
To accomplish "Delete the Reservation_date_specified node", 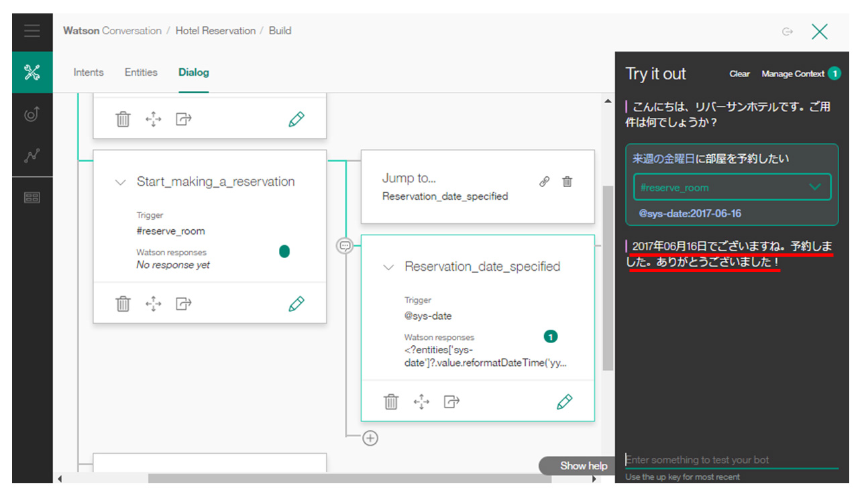I will (391, 401).
